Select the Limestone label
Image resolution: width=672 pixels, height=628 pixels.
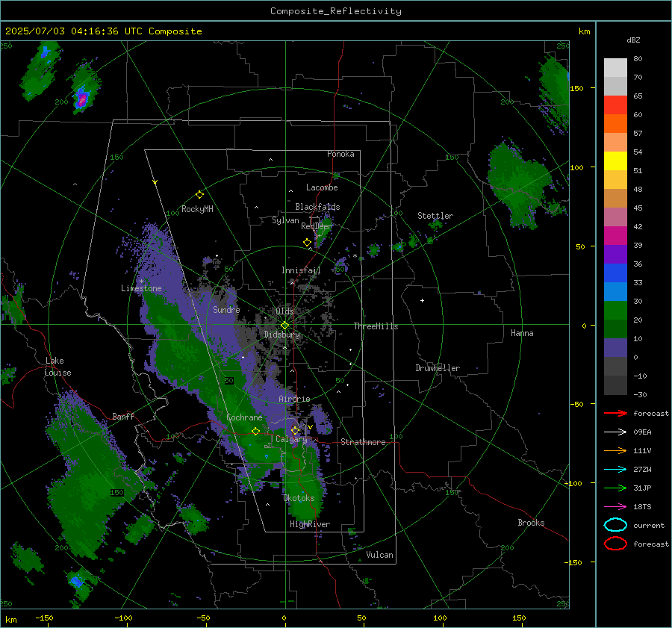tap(141, 288)
